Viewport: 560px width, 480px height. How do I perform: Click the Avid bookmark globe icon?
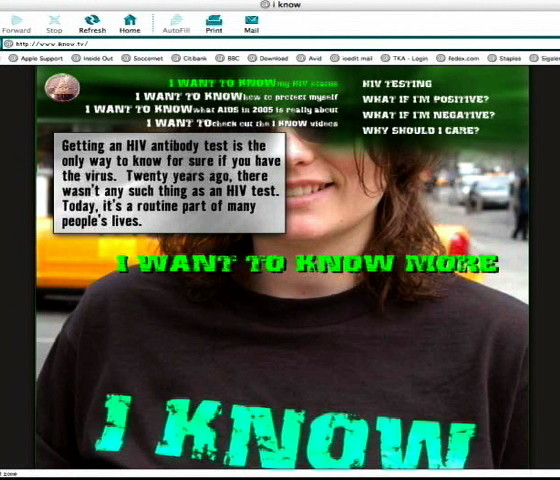(x=301, y=58)
